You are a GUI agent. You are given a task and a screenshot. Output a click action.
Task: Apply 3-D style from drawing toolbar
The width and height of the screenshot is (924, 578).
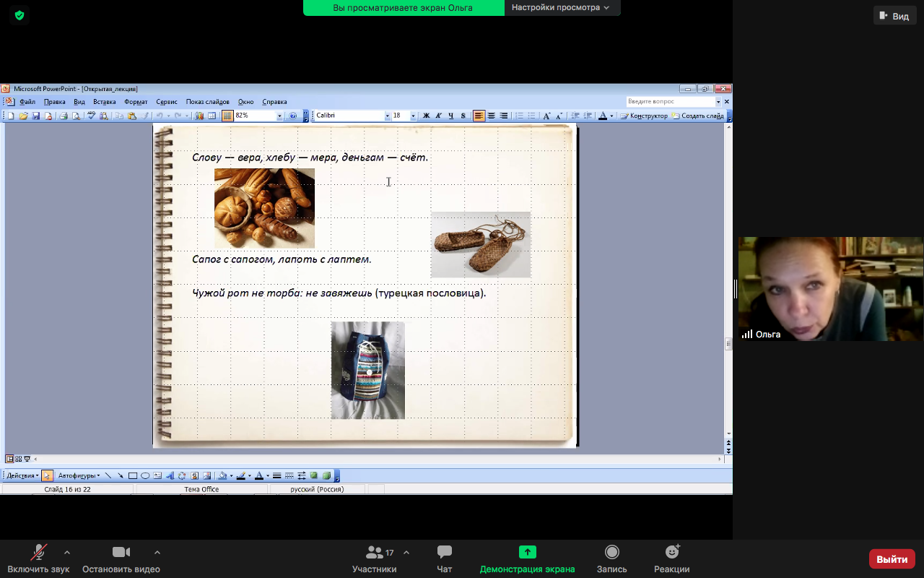326,475
